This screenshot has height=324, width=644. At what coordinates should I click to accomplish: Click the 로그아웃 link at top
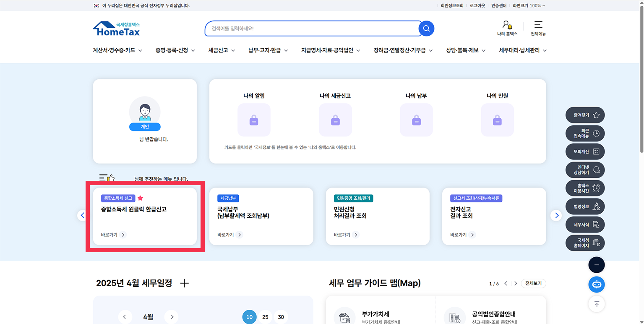tap(477, 5)
